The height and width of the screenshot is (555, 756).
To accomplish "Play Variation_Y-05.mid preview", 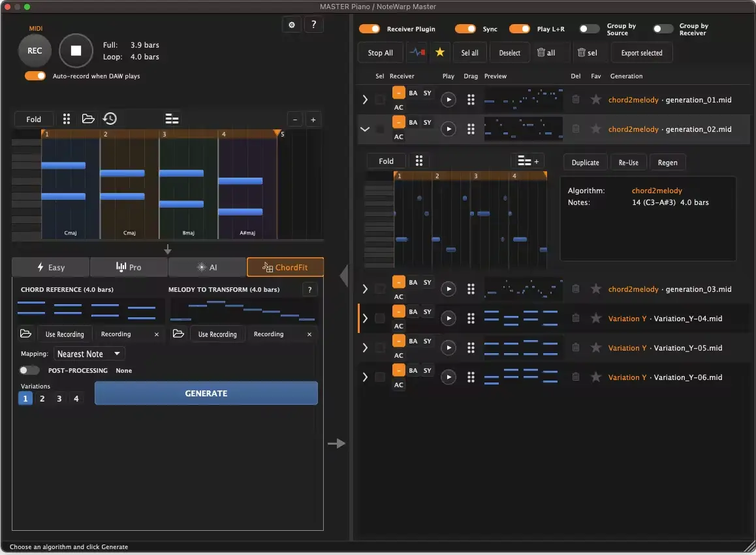I will 449,348.
